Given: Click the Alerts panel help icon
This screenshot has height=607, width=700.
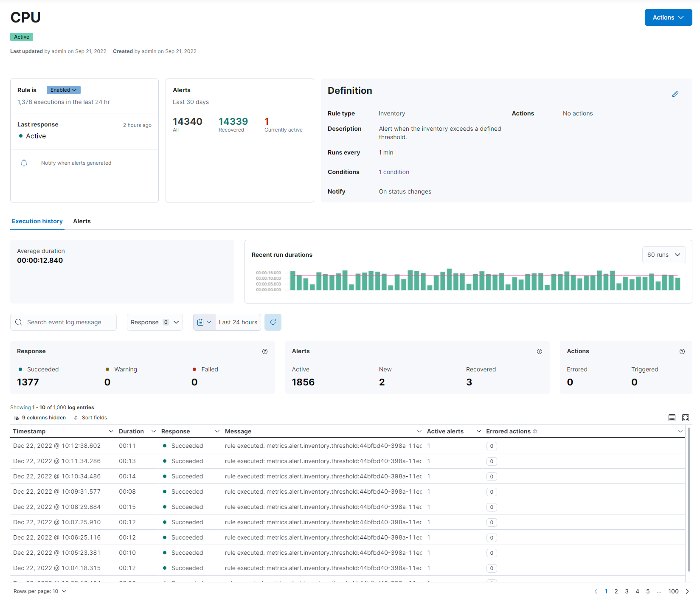Looking at the screenshot, I should (x=539, y=351).
